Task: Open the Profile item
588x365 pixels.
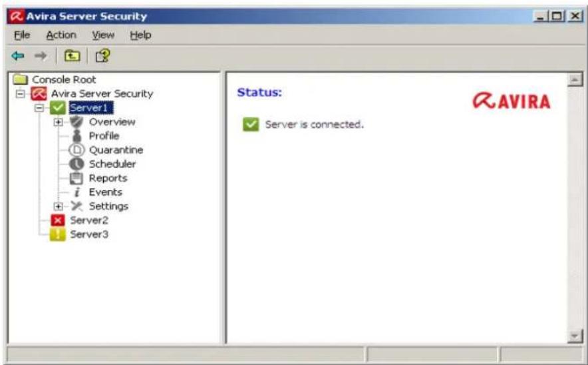Action: coord(104,136)
